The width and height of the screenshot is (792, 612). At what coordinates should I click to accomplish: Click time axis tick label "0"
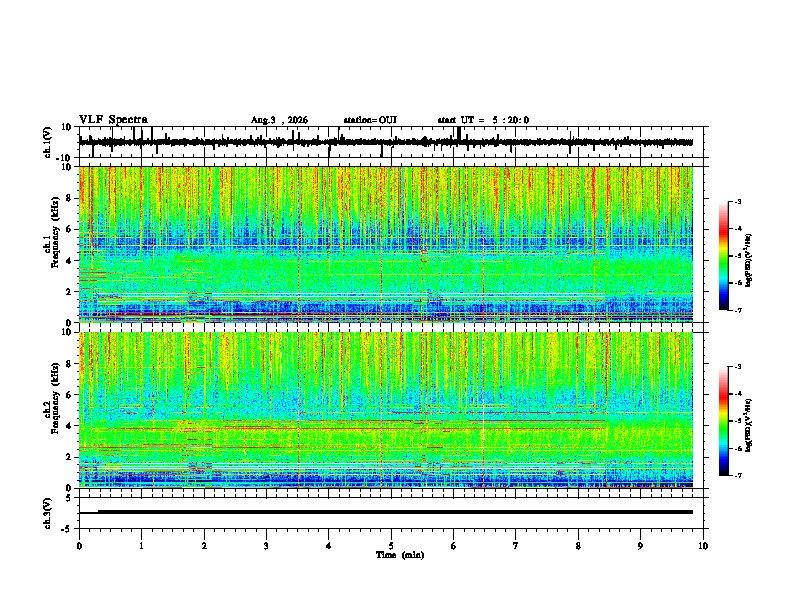pos(79,546)
